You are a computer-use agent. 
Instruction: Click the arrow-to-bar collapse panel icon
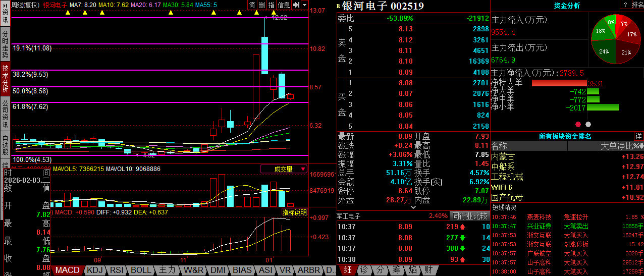[x=296, y=5]
